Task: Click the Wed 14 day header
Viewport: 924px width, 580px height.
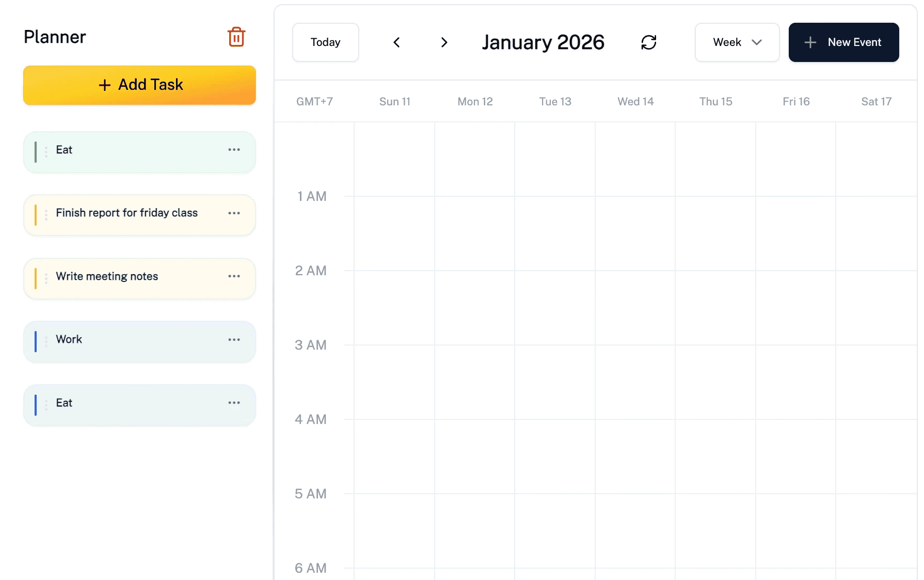Action: pos(635,102)
